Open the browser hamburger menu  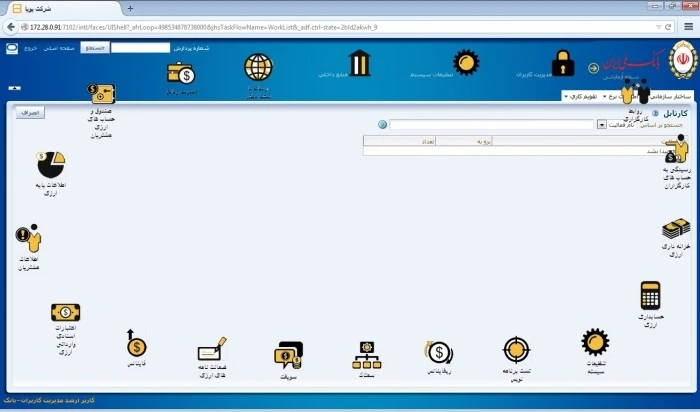pos(689,27)
